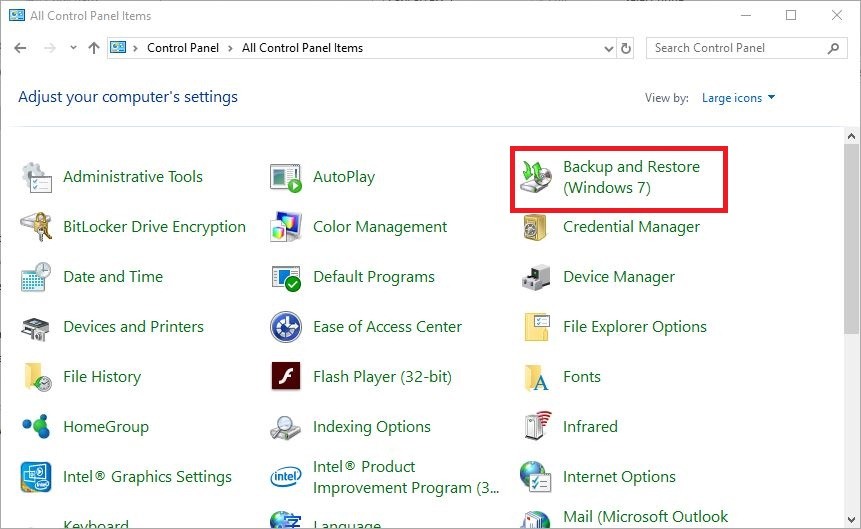Open the Default Programs link
Image resolution: width=861 pixels, height=529 pixels.
tap(374, 277)
